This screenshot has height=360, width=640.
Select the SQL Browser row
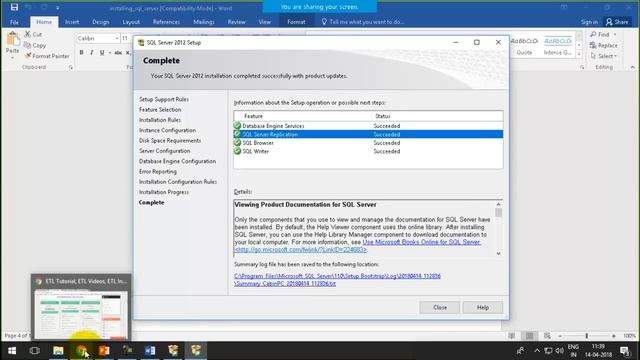(368, 143)
